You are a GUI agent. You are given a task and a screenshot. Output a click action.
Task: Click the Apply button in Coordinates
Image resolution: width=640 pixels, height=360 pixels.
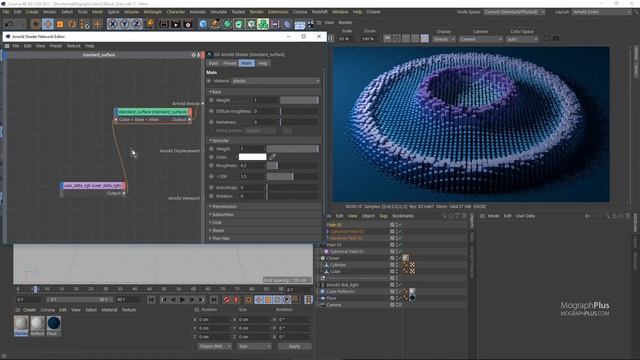294,346
